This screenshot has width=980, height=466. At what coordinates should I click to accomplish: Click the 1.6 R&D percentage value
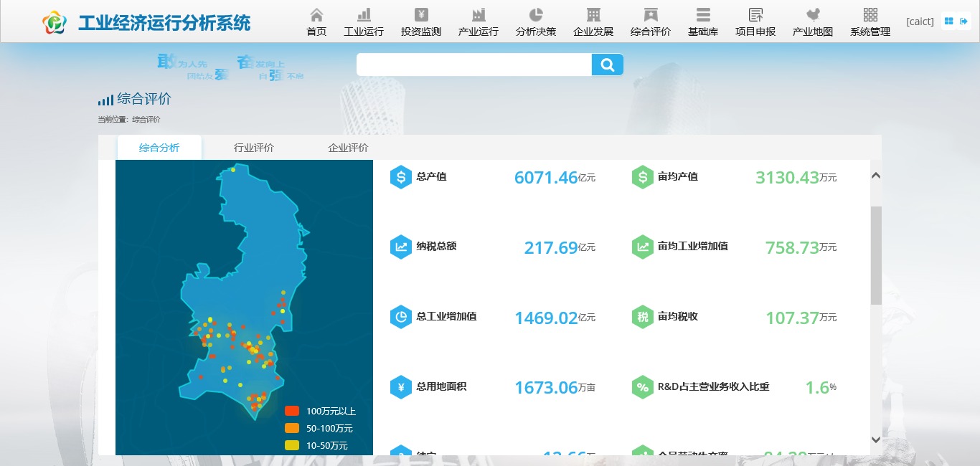[817, 388]
